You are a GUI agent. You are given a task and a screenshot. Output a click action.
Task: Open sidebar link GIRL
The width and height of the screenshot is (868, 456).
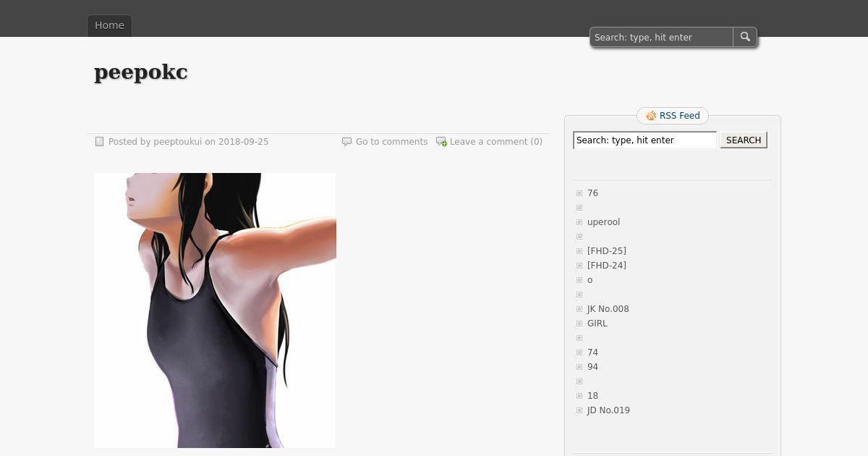click(x=597, y=324)
